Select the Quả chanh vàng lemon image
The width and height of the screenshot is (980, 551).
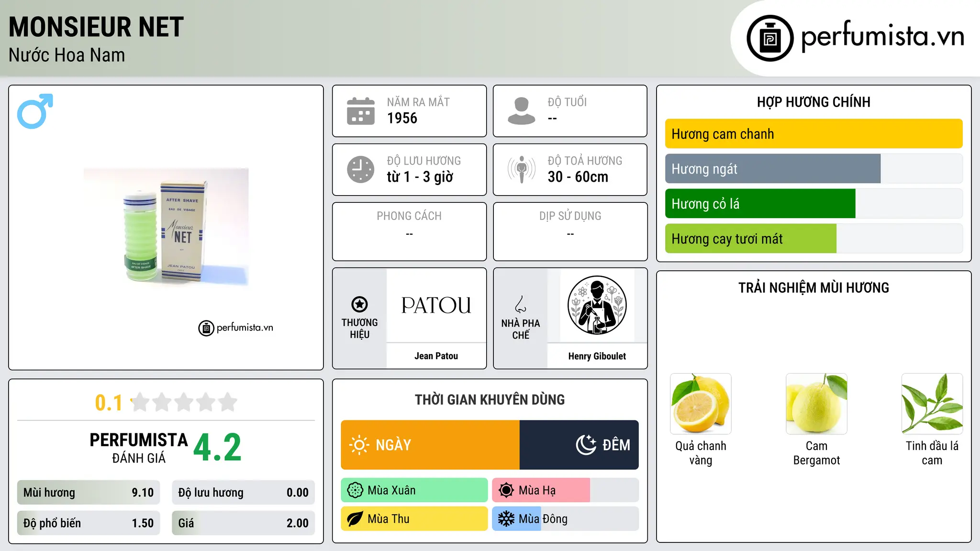(x=701, y=404)
